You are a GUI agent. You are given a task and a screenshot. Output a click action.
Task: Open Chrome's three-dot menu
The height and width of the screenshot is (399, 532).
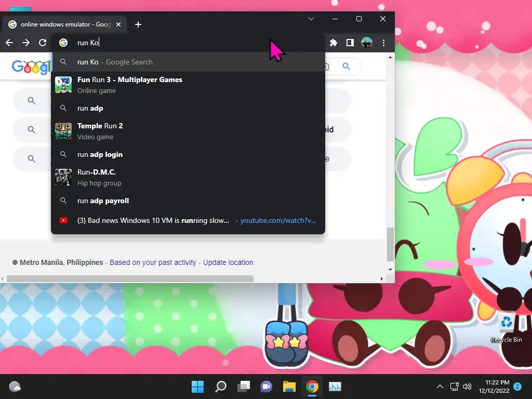tap(383, 43)
